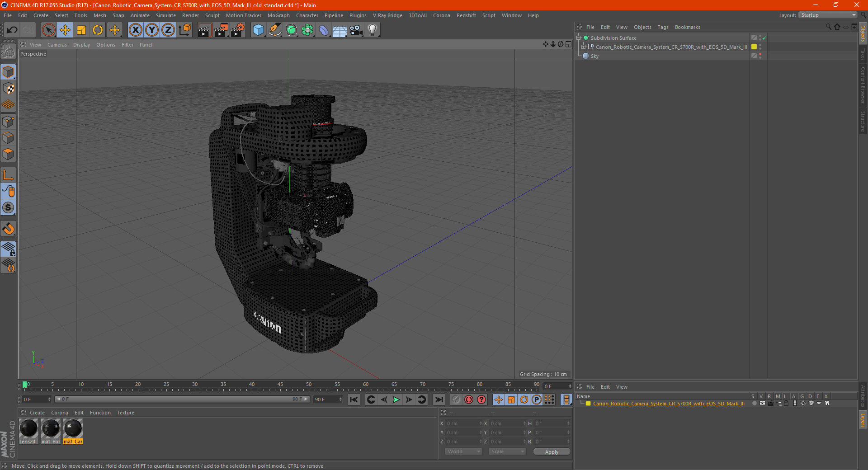Click the preview range slider bar
The width and height of the screenshot is (868, 470).
(182, 399)
